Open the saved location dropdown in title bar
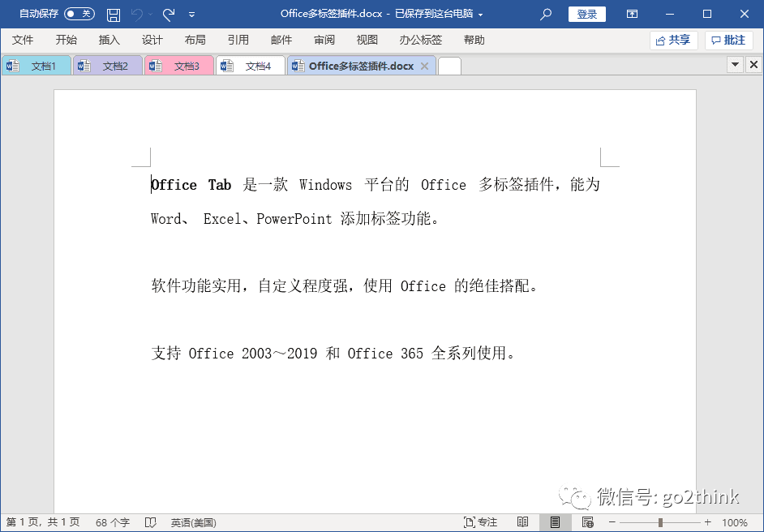Image resolution: width=764 pixels, height=532 pixels. [480, 15]
